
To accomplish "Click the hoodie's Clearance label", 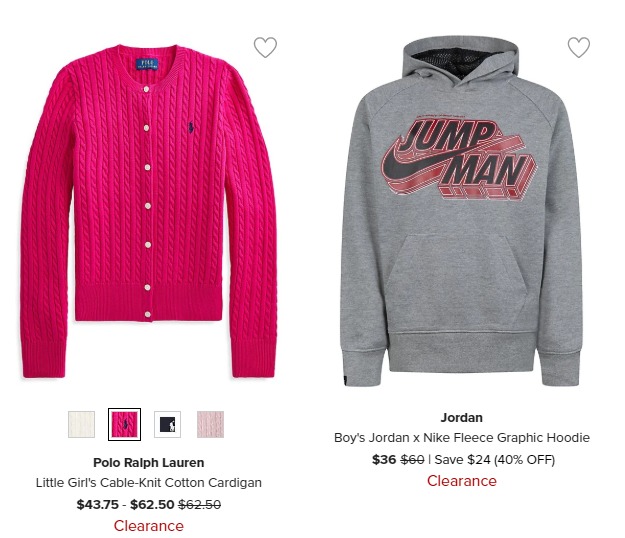I will (462, 481).
